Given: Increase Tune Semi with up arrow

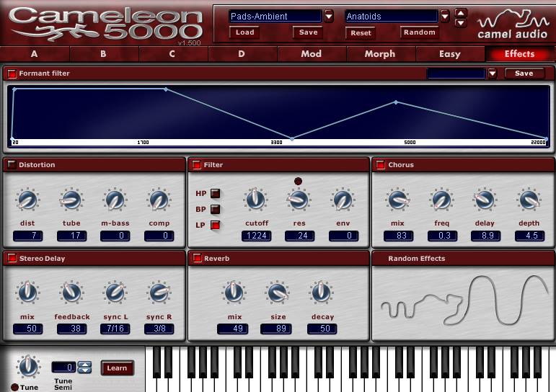Looking at the screenshot, I should click(x=84, y=364).
